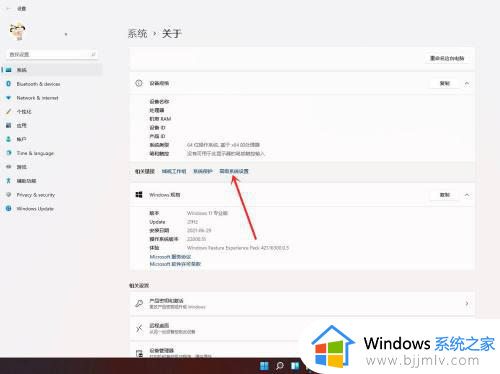Click the Accessibility figure icon
The width and height of the screenshot is (500, 374).
(x=9, y=181)
